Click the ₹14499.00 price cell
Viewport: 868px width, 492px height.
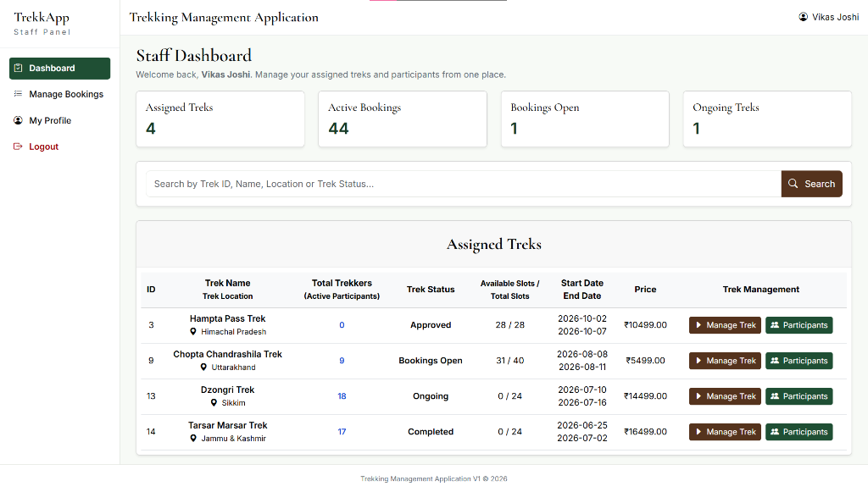pyautogui.click(x=645, y=396)
